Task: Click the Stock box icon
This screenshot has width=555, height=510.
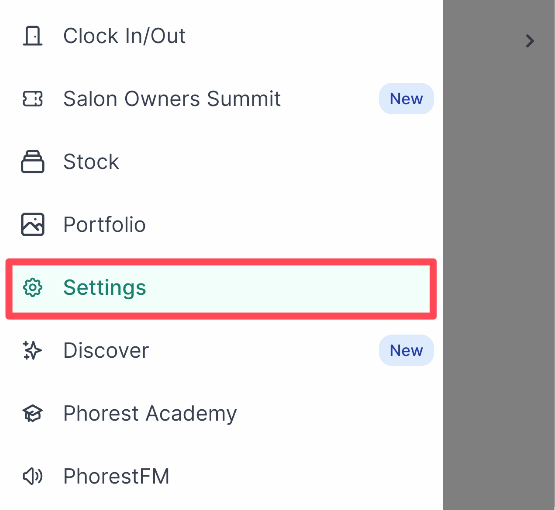Action: pyautogui.click(x=33, y=162)
